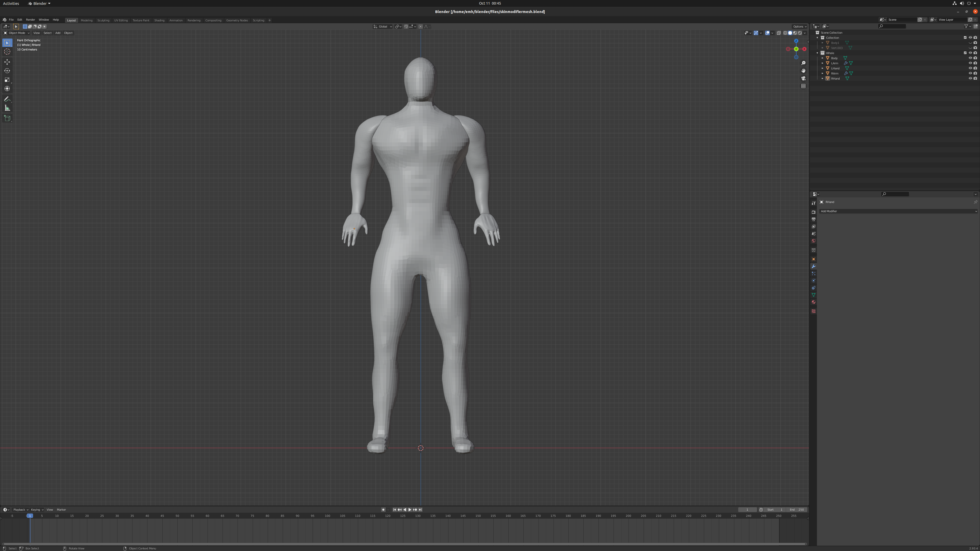980x551 pixels.
Task: Open the View Layer properties tab
Action: coord(813,227)
